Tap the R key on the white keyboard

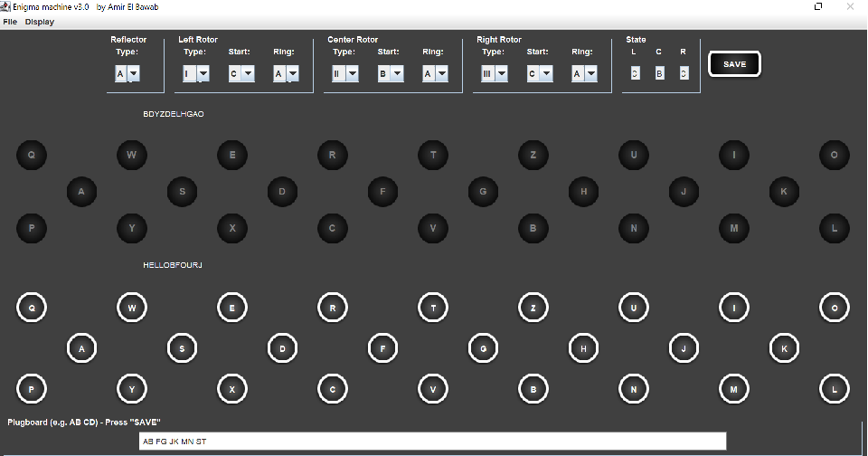pyautogui.click(x=333, y=308)
